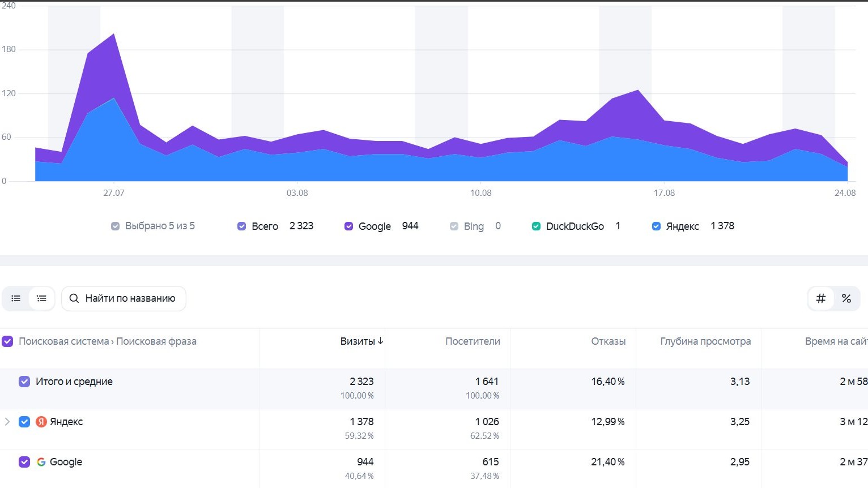Toggle Google series in chart legend

pos(349,226)
